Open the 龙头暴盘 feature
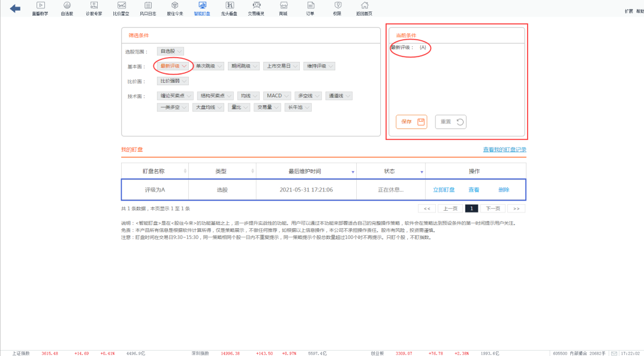 [x=228, y=8]
